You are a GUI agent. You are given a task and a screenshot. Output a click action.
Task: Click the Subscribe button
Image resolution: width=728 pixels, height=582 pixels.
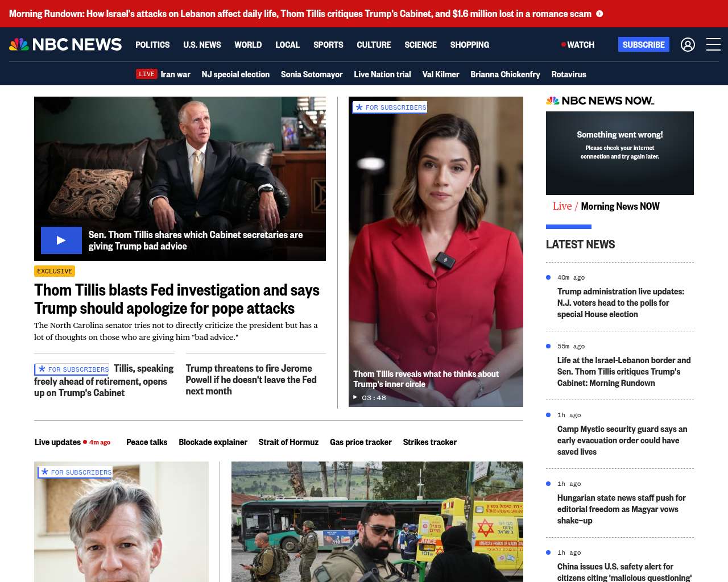click(x=643, y=44)
